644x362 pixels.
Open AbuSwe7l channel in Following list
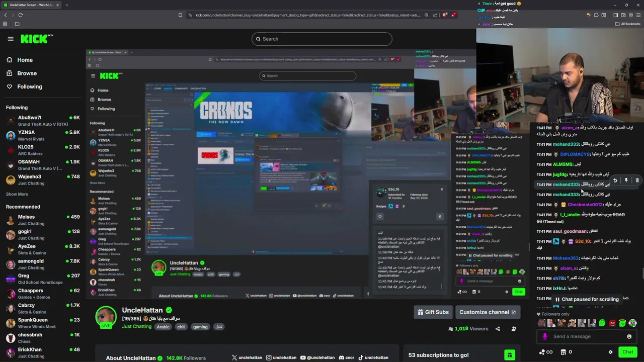(43, 121)
